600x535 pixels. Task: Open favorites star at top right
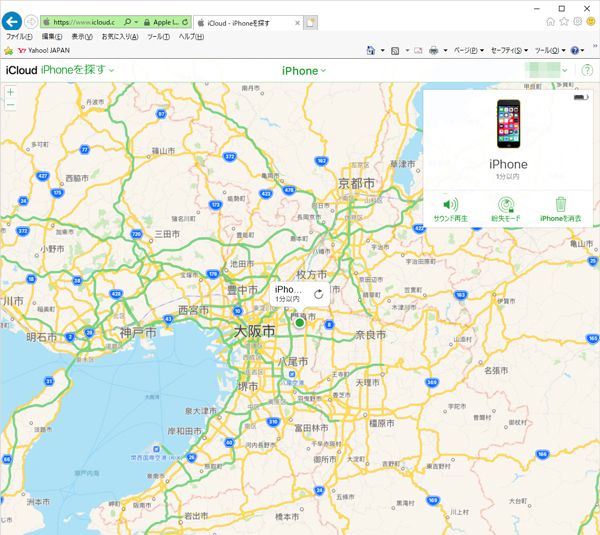[564, 21]
